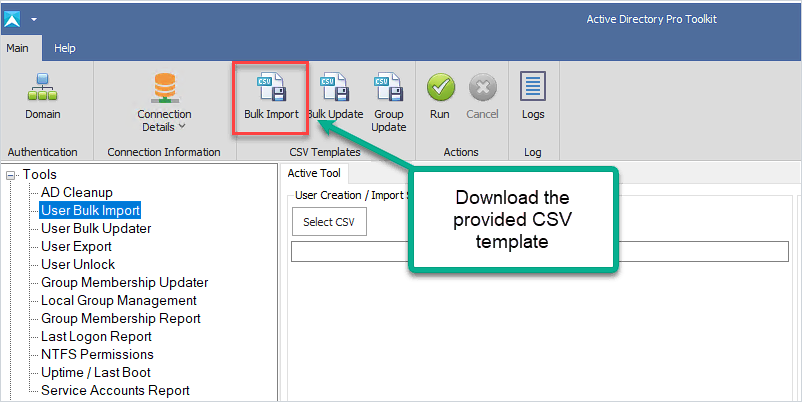Open the User Bulk Updater tool
The height and width of the screenshot is (402, 802).
pos(96,229)
